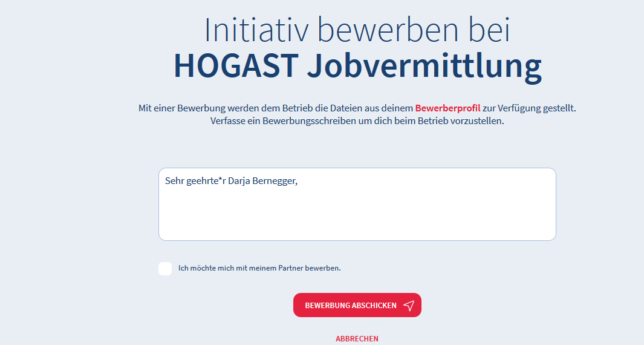This screenshot has height=345, width=644.
Task: Click the 'Verfasse ein Bewerbungsschreiben' instruction line
Action: [357, 121]
